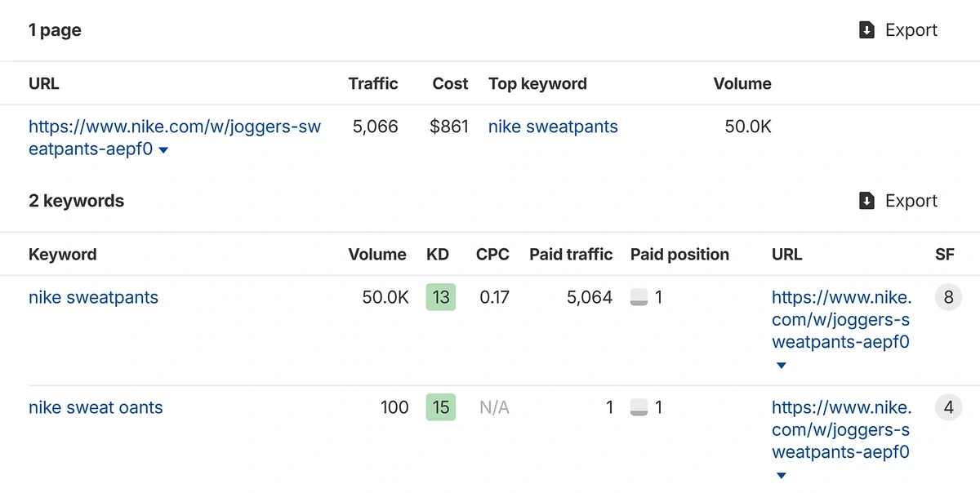Select the 50.0K volume in the keywords table
Image resolution: width=980 pixels, height=493 pixels.
(385, 297)
